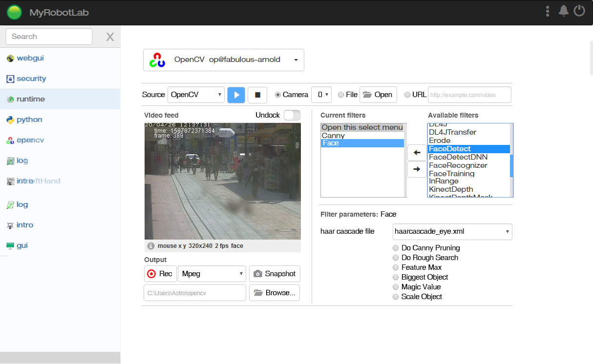The height and width of the screenshot is (364, 593).
Task: Open the Source dropdown
Action: point(196,95)
